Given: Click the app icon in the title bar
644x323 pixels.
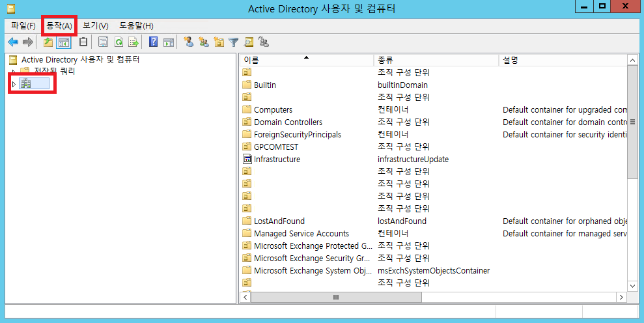Looking at the screenshot, I should coord(11,8).
